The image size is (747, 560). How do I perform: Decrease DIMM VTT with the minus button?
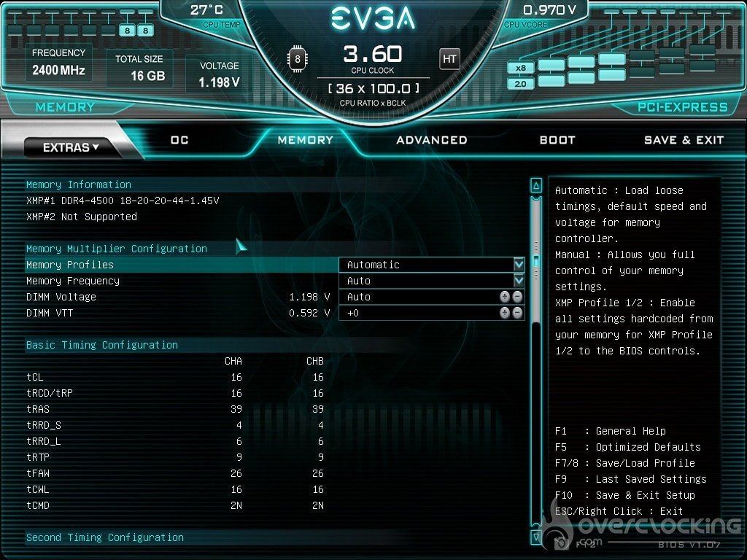[x=517, y=313]
